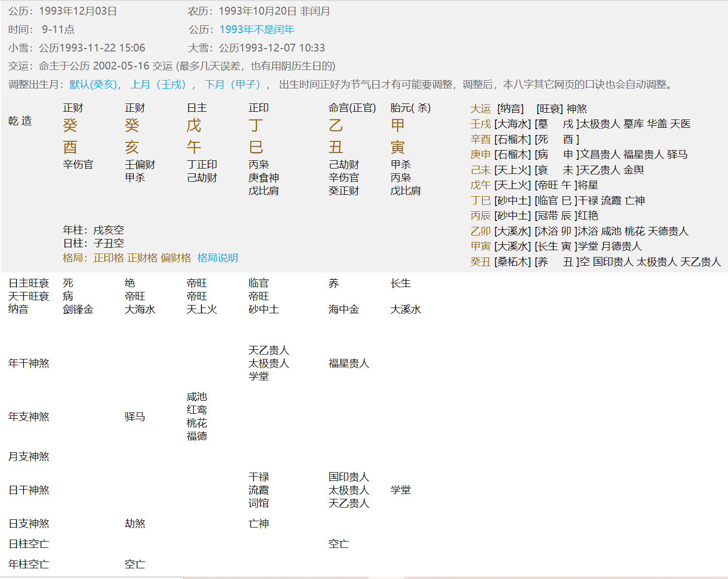728x579 pixels.
Task: Click the 大雪 solar term datetime
Action: click(257, 48)
